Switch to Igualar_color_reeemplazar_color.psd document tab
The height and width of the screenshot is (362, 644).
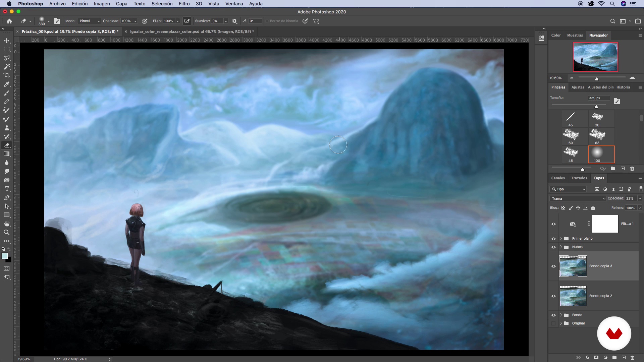point(192,32)
